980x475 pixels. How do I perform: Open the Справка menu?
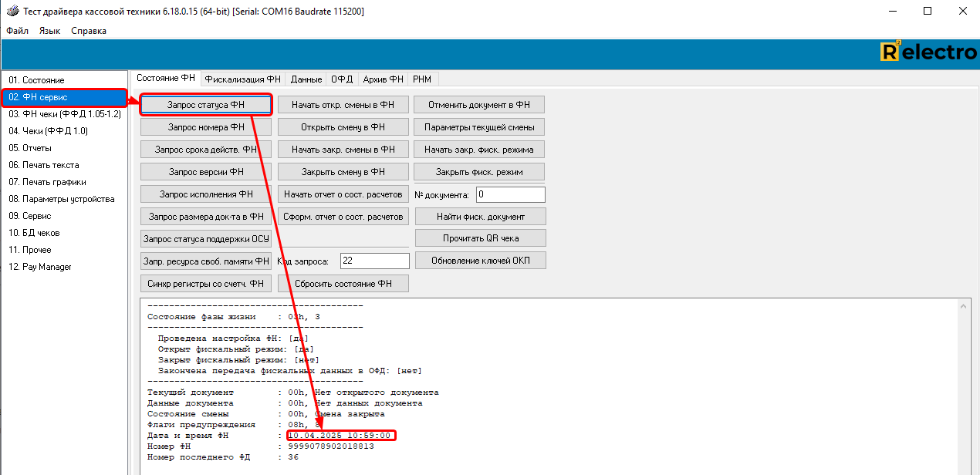pos(89,31)
